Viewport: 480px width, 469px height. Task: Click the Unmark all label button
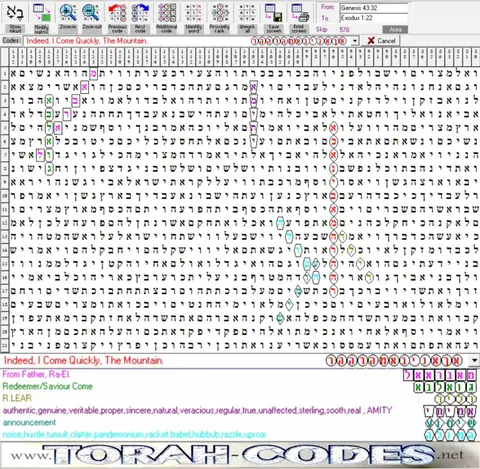tap(247, 29)
